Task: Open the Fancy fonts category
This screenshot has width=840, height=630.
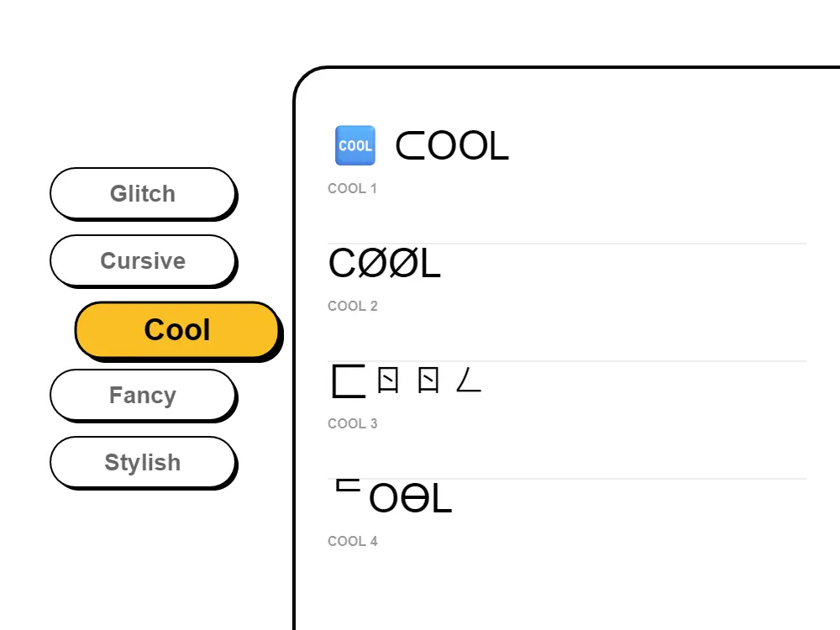Action: point(143,395)
